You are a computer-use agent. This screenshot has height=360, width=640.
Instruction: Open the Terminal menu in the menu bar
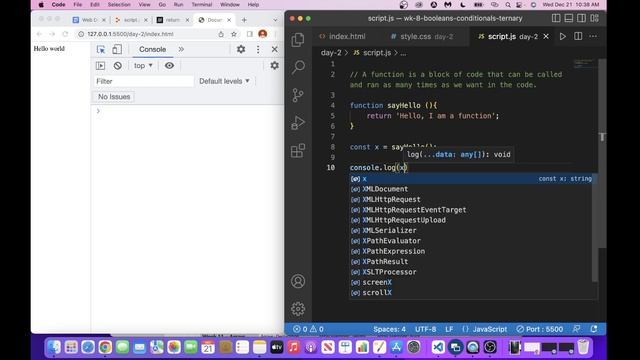click(x=202, y=4)
